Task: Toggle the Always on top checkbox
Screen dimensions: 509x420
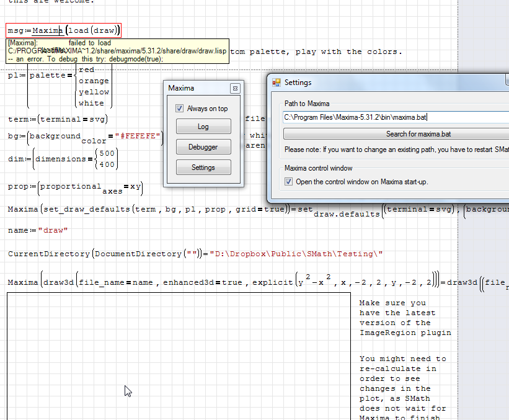Action: pyautogui.click(x=180, y=109)
